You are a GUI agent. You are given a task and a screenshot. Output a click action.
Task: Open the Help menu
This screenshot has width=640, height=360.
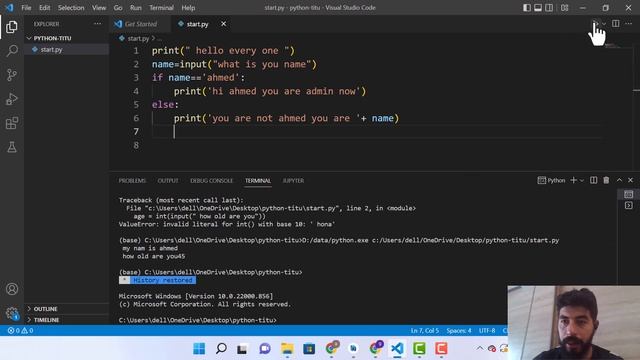click(x=188, y=8)
